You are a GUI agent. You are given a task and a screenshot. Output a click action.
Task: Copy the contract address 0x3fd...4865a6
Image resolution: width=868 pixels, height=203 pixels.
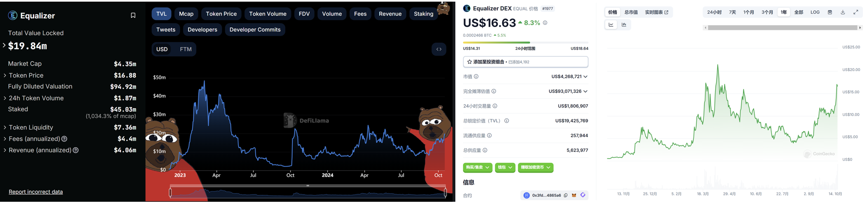coord(566,195)
